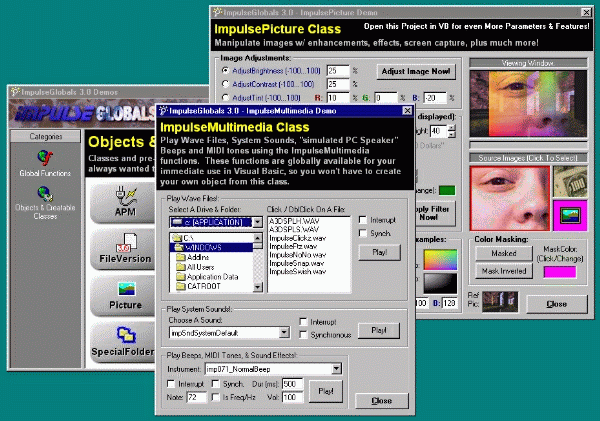Open the Global Functions category icon
The height and width of the screenshot is (421, 600).
coord(45,158)
